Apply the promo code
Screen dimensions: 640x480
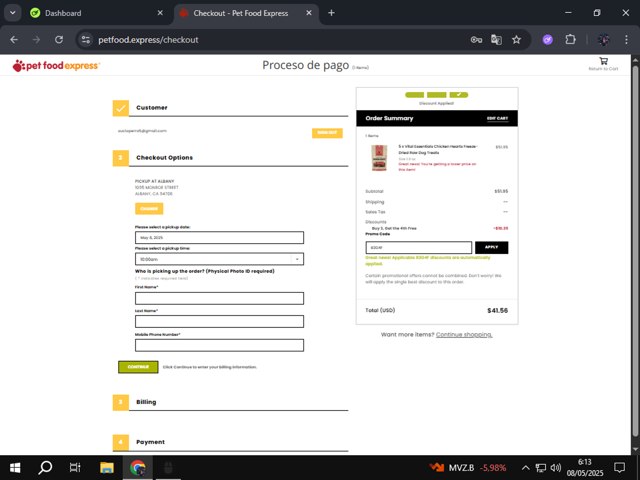point(491,247)
